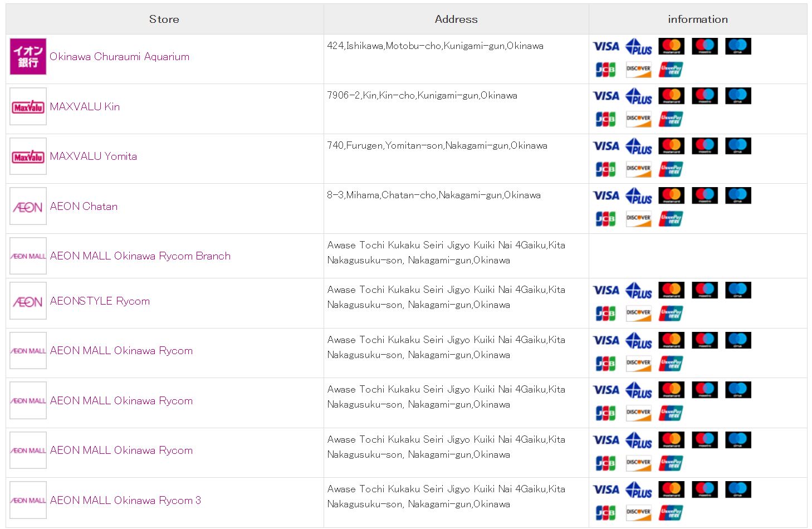Click the address '7906-2,Kin,Kin-cho,Kunigami-gun,Okinawa'
This screenshot has height=529, width=812.
[x=422, y=95]
